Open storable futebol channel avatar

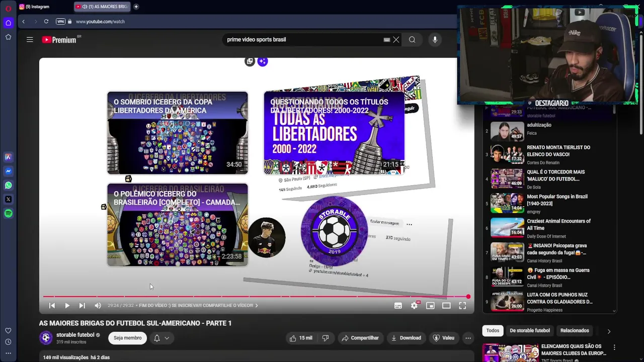tap(46, 338)
